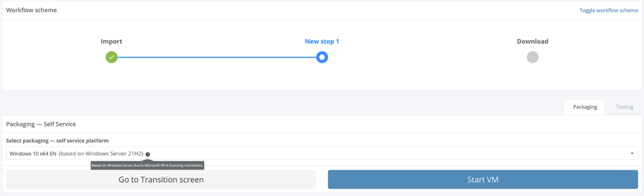
Task: Click the blue progress line after Import
Action: pos(215,57)
